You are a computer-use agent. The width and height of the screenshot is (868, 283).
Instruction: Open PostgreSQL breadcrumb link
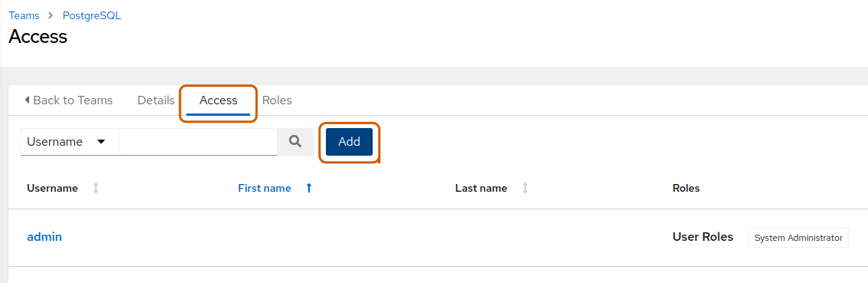click(92, 15)
